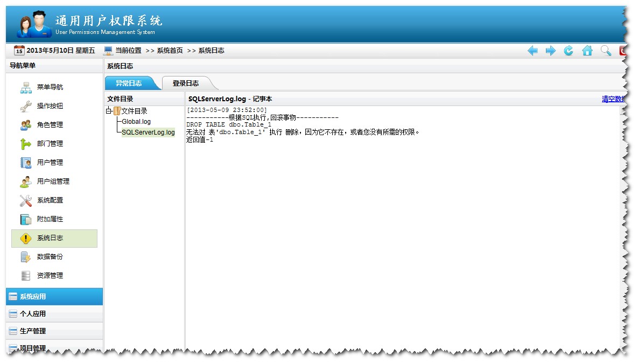
Task: Click the 清空数据 link
Action: pyautogui.click(x=614, y=99)
